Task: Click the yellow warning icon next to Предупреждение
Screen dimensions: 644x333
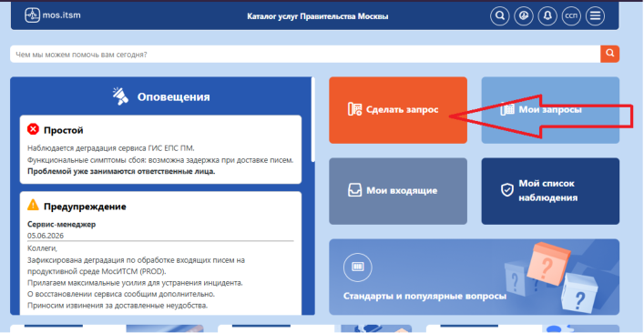Action: click(x=33, y=205)
